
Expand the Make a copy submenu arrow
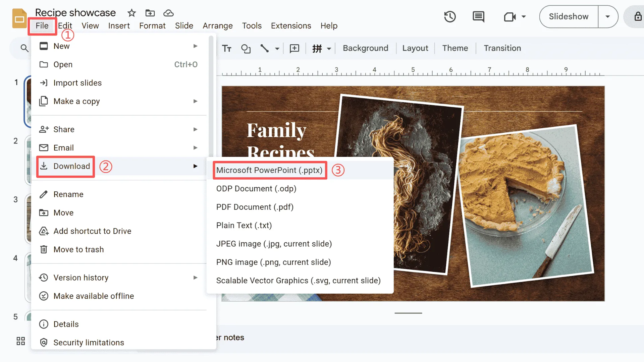point(195,101)
